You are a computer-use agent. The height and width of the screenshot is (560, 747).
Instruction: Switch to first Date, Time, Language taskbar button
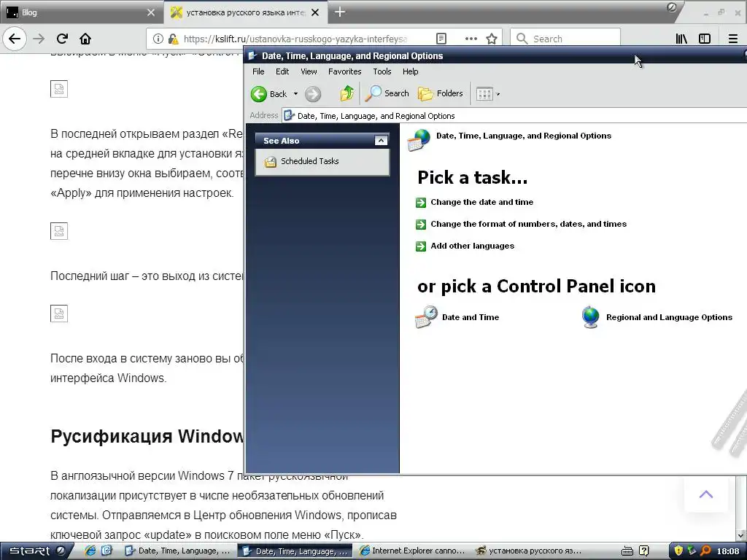click(x=178, y=551)
